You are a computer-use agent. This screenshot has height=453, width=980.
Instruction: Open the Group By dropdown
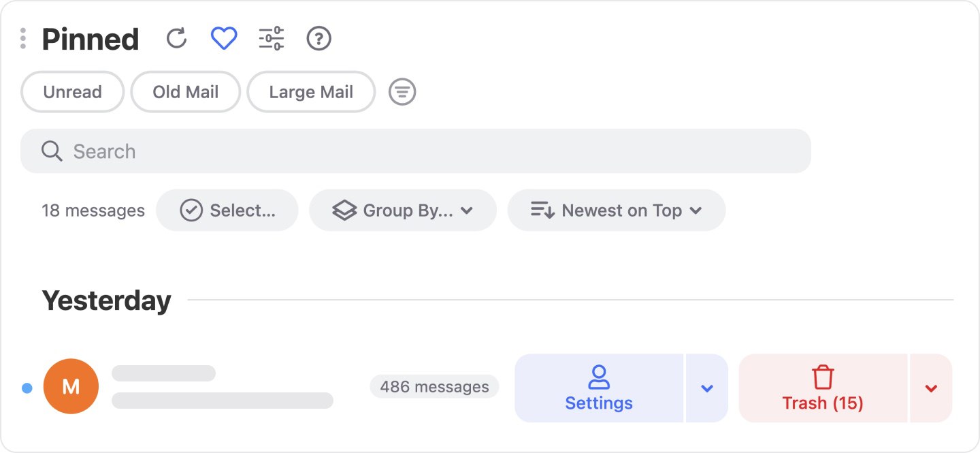(x=403, y=210)
